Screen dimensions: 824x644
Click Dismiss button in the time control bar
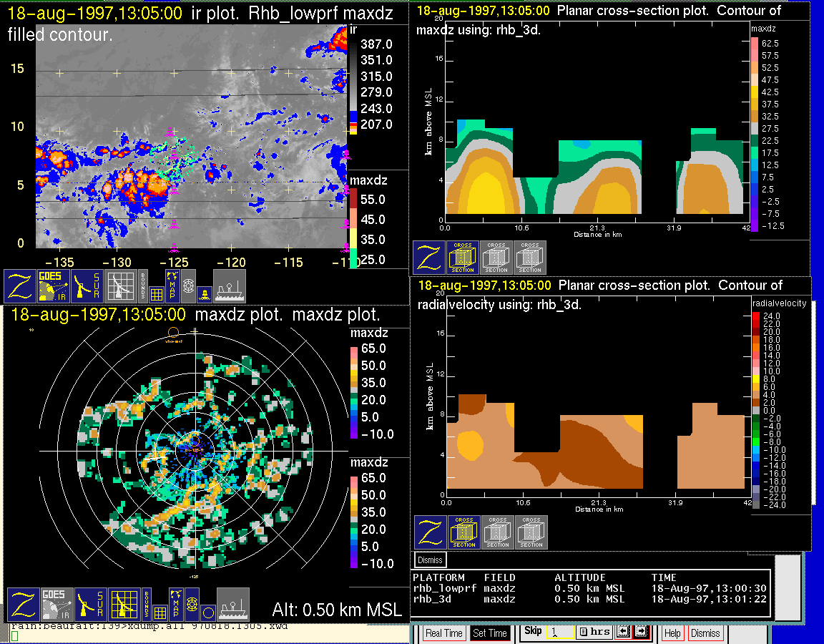pyautogui.click(x=705, y=633)
